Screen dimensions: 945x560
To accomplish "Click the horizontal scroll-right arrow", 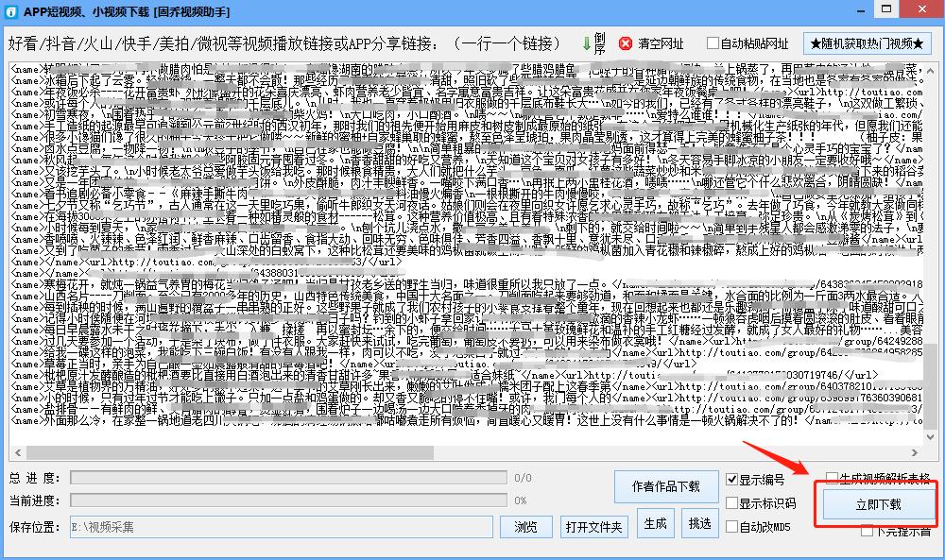I will point(915,452).
